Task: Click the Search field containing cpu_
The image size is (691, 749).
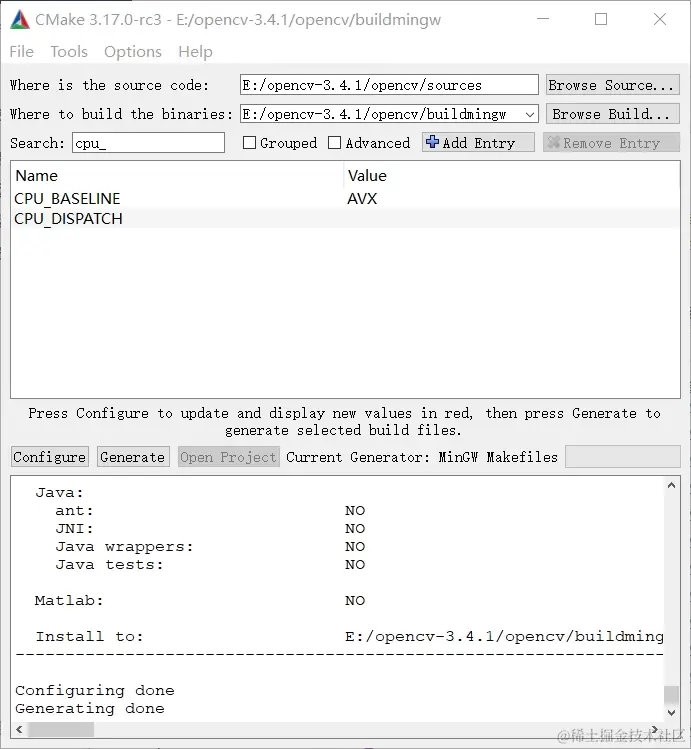Action: tap(149, 143)
